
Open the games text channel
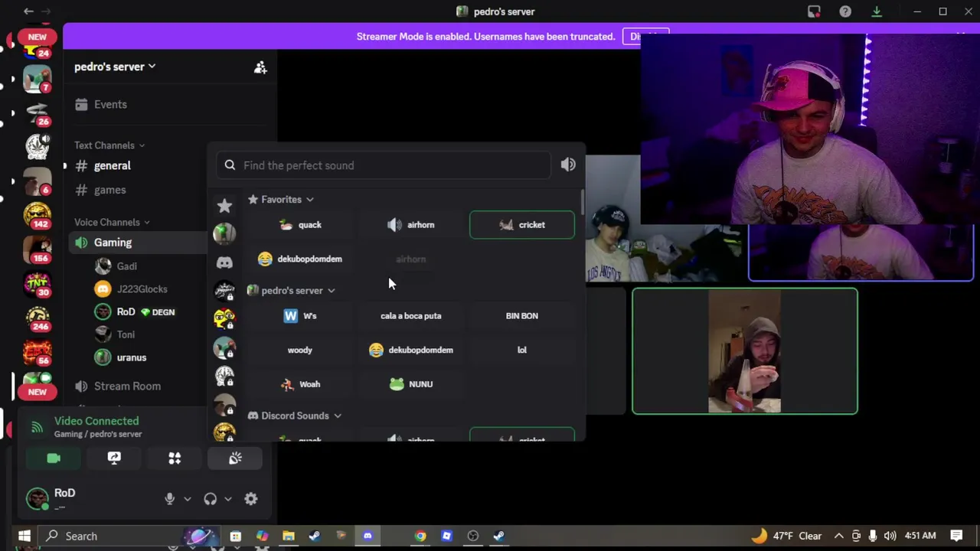(109, 190)
